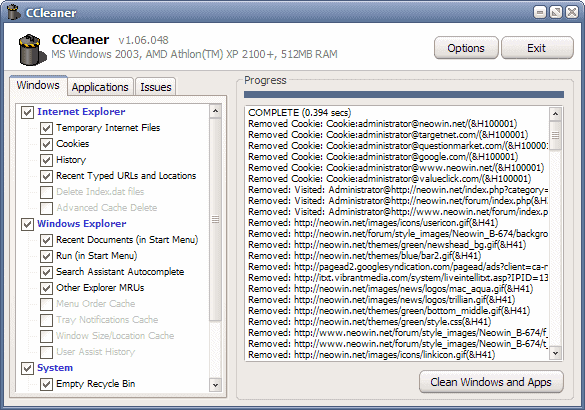Toggle the Cookies checkbox
The height and width of the screenshot is (410, 585).
46,144
